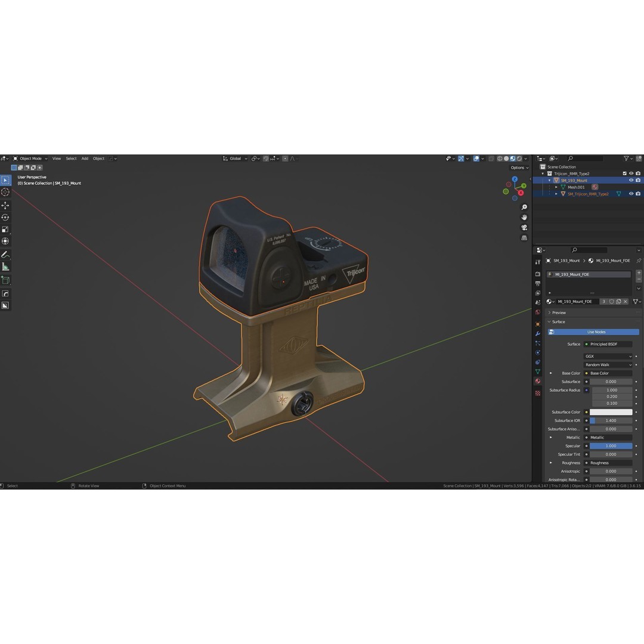Select the Select Box tool
Image resolution: width=644 pixels, height=644 pixels.
(x=5, y=180)
